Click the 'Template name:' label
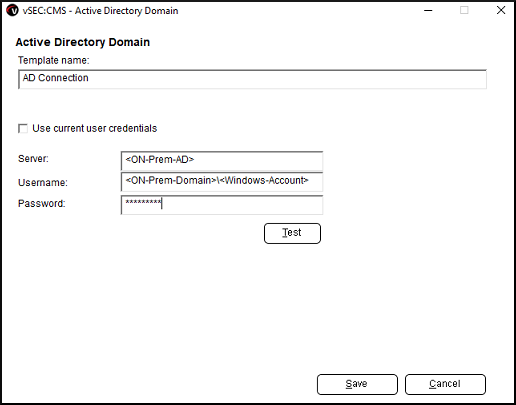516x405 pixels. 54,60
